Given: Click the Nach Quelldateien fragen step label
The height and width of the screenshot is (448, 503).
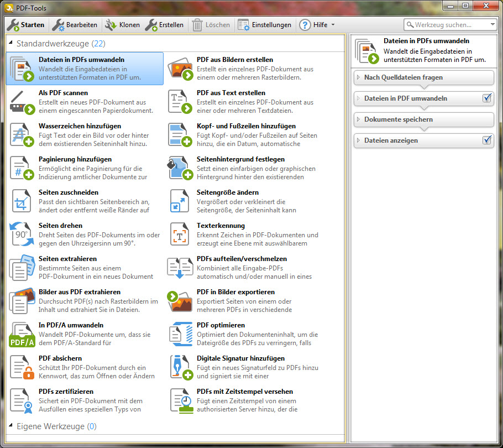Looking at the screenshot, I should [404, 77].
